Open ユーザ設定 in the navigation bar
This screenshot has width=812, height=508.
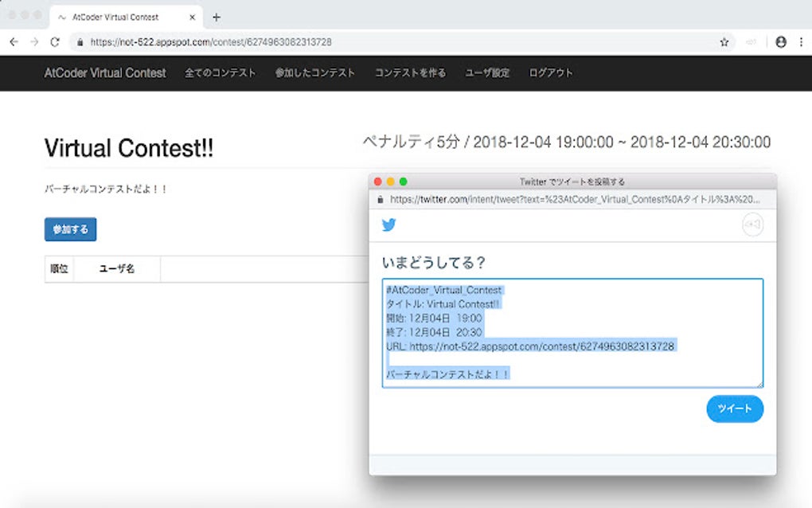pos(486,72)
